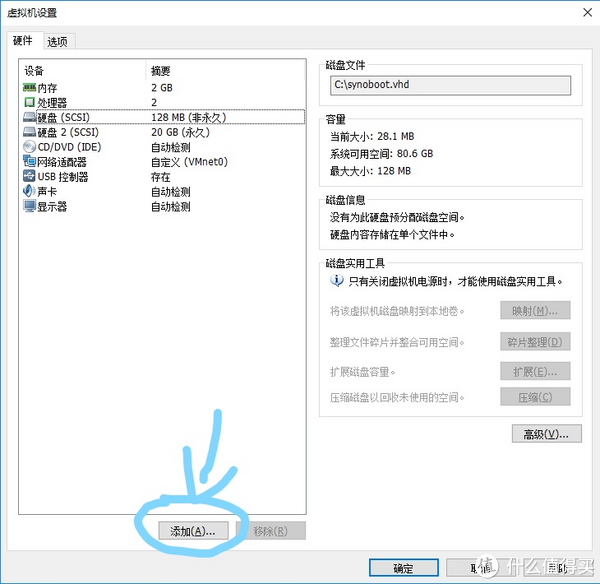
Task: Click the 当前大小: 28.1 MB text
Action: coord(372,136)
